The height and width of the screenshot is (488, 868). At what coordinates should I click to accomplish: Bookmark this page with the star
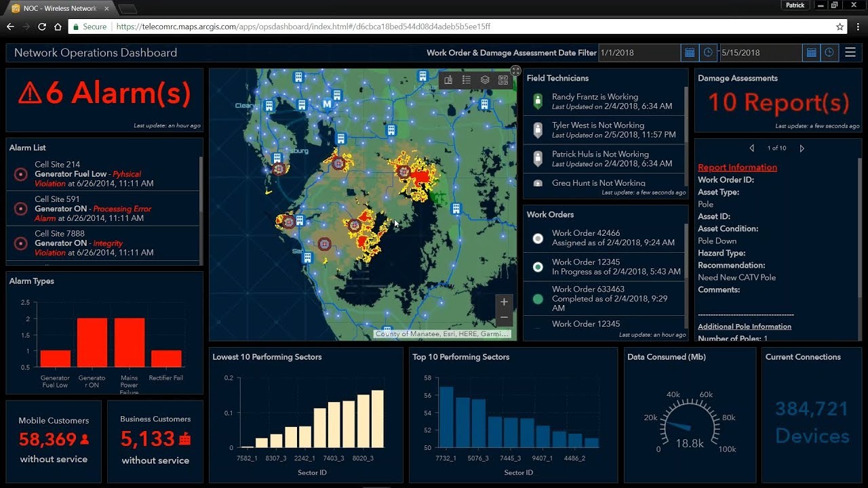pos(840,26)
